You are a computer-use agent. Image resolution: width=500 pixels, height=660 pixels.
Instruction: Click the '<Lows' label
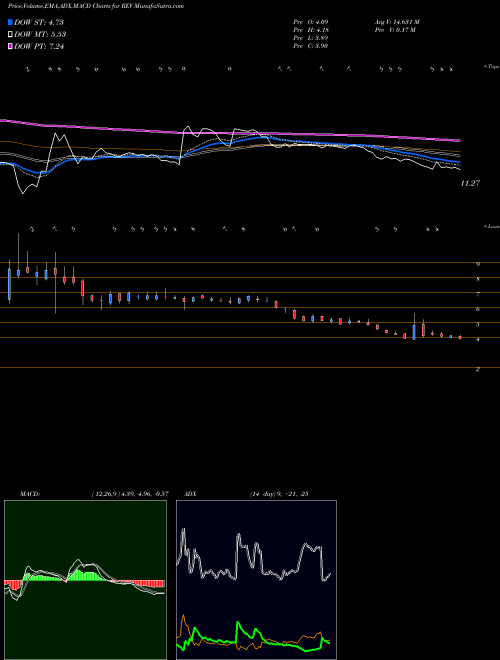pyautogui.click(x=491, y=227)
